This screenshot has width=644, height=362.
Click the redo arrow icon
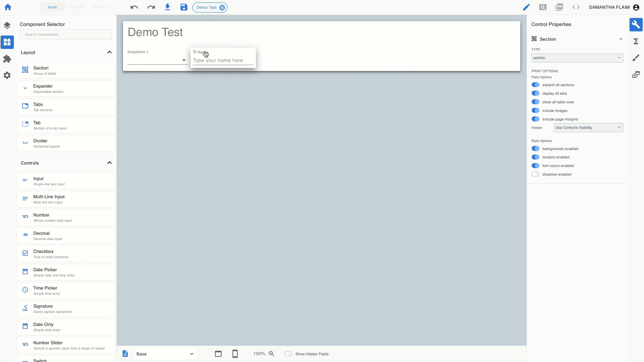coord(151,7)
